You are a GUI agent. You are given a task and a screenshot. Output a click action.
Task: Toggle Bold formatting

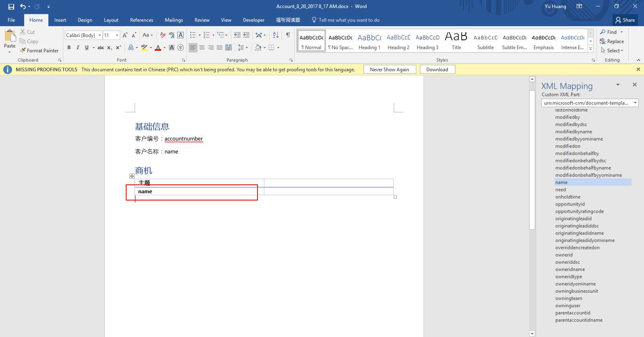tap(69, 48)
